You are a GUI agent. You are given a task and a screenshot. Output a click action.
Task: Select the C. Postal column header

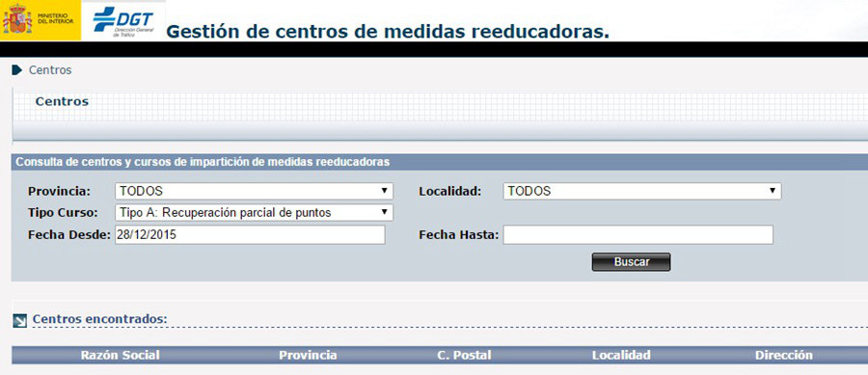[464, 355]
